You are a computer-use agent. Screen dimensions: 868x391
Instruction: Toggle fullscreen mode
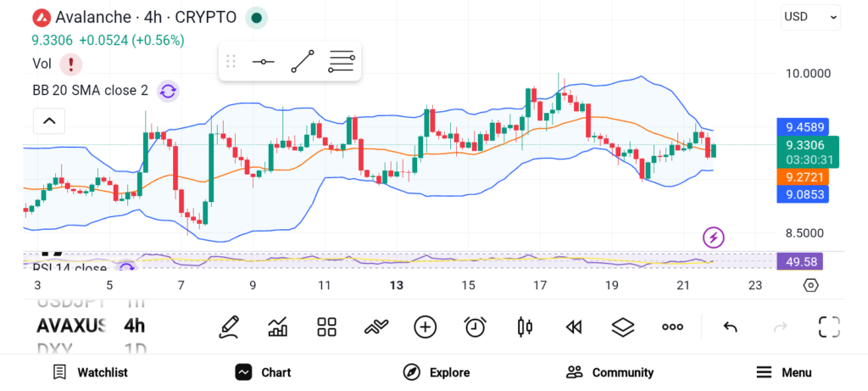[x=829, y=327]
